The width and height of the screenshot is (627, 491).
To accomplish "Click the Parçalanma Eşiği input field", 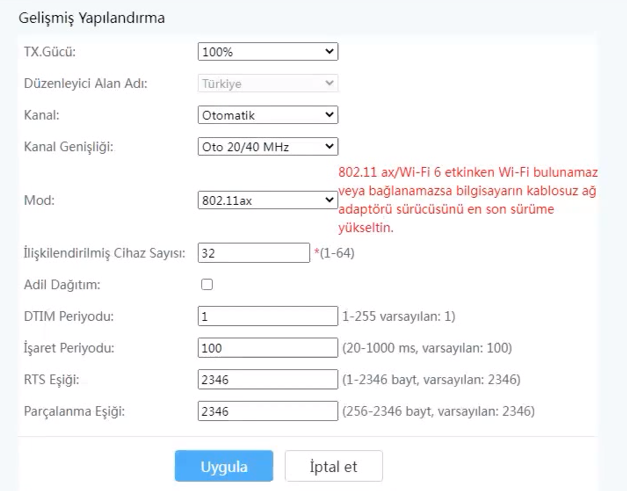I will click(268, 411).
